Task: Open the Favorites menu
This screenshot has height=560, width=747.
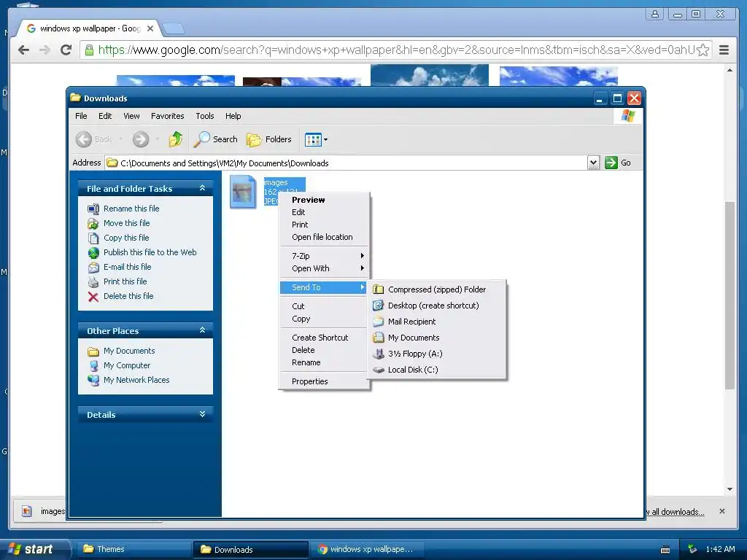Action: pyautogui.click(x=167, y=116)
